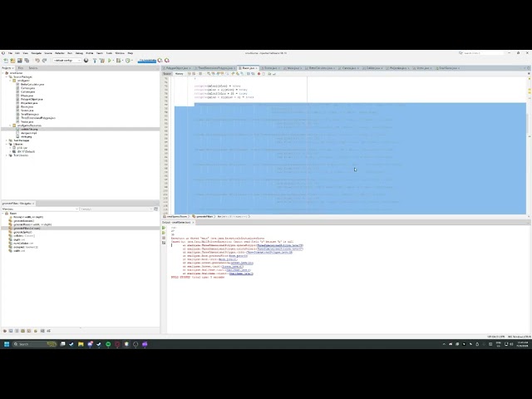The height and width of the screenshot is (399, 532).
Task: Click the Navigator panel options icon
Action: pos(155,209)
